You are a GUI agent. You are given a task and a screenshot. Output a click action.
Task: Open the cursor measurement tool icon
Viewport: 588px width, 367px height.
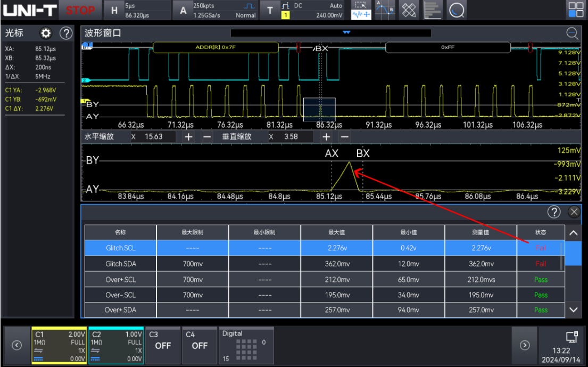point(385,10)
